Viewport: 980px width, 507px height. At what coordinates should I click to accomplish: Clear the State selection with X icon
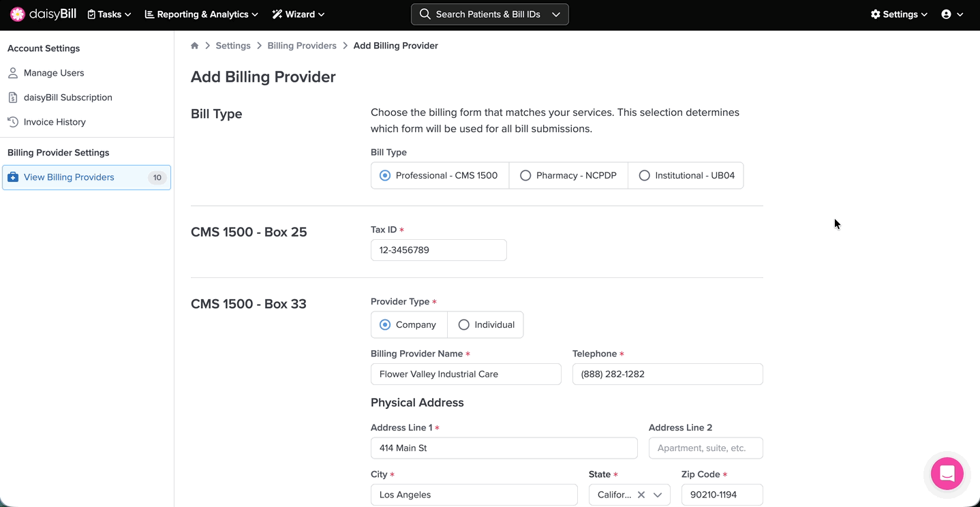pos(641,495)
